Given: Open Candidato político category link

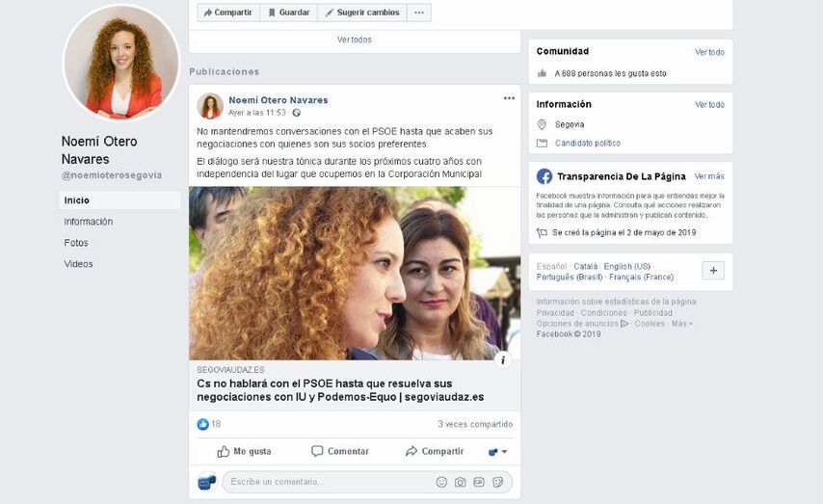Looking at the screenshot, I should tap(588, 144).
